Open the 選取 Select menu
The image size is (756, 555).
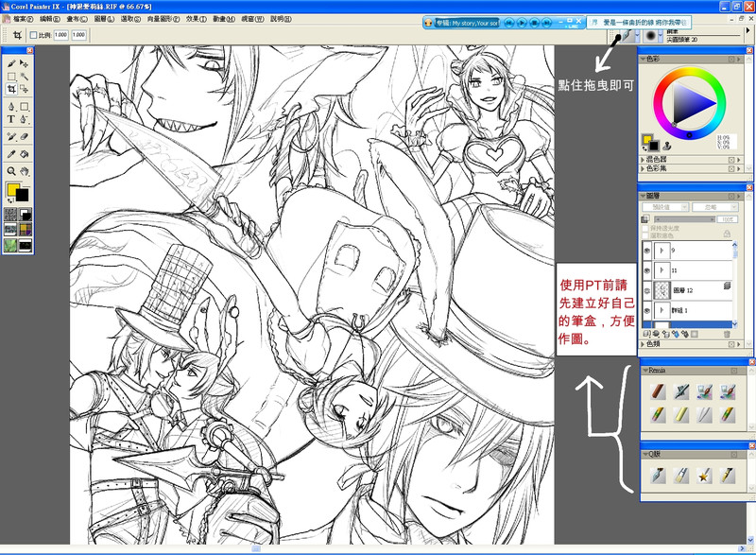(130, 19)
